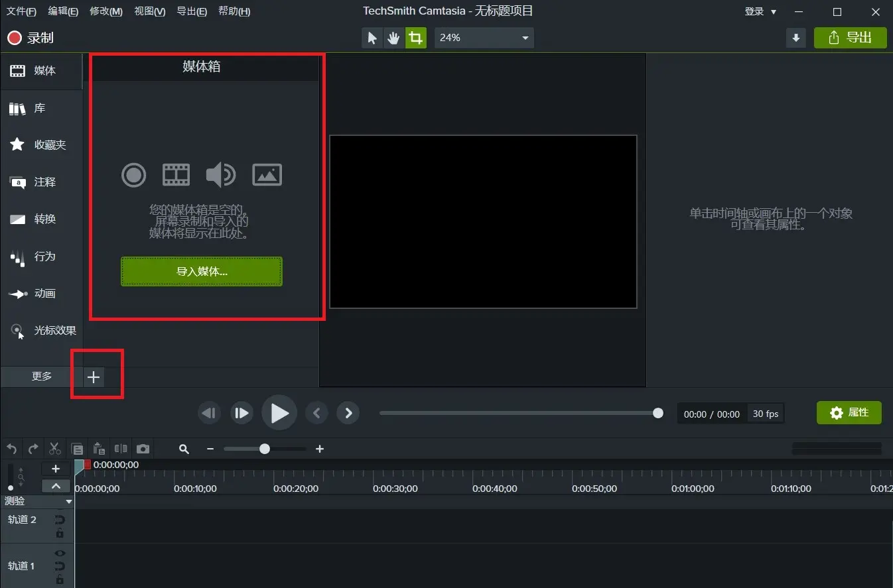Image resolution: width=893 pixels, height=588 pixels.
Task: Click the plus icon beside 更多
Action: tap(94, 377)
